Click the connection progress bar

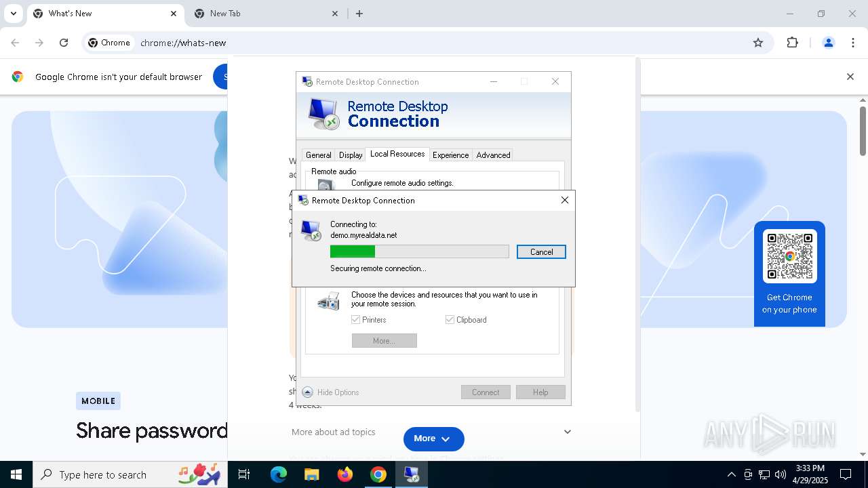[419, 251]
